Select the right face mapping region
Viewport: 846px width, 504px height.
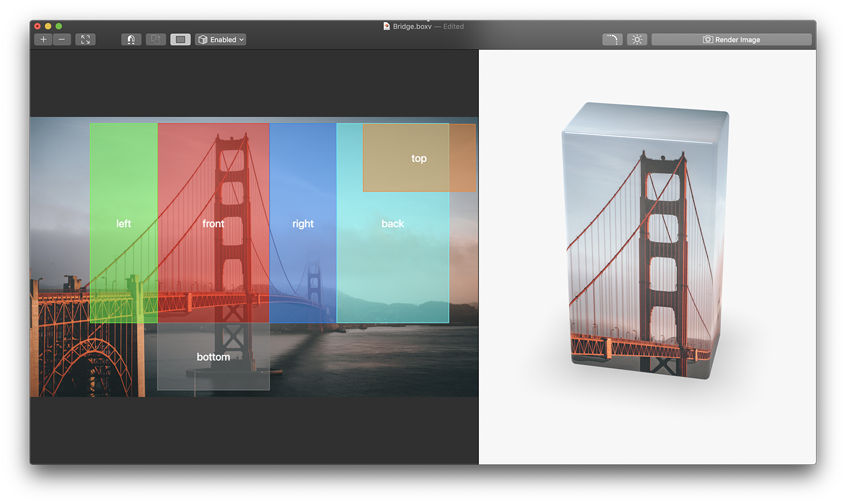[x=303, y=224]
